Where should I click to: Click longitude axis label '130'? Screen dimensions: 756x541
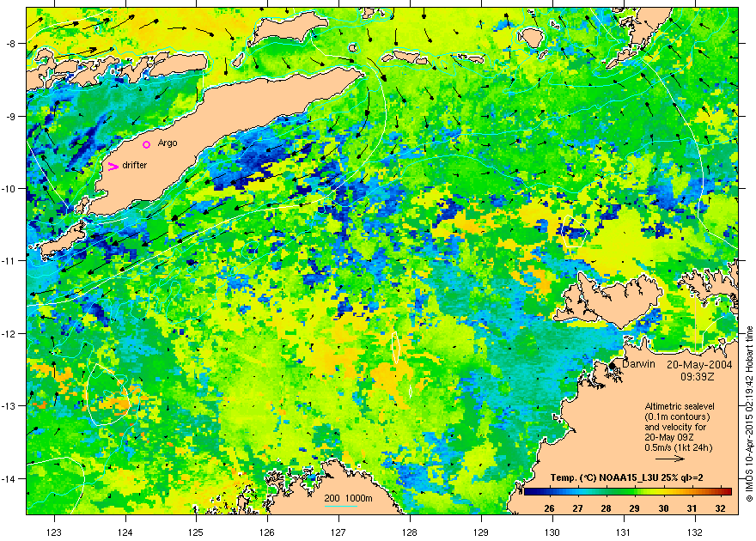(552, 532)
